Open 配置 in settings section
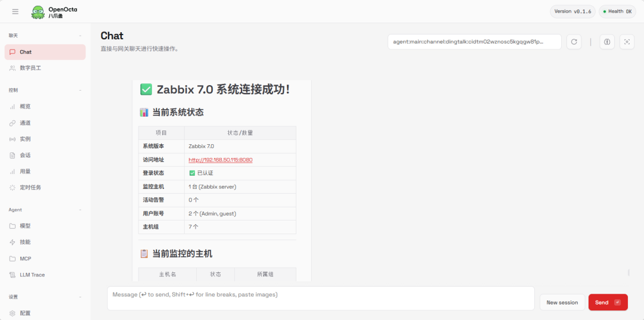Image resolution: width=644 pixels, height=320 pixels. [x=45, y=313]
